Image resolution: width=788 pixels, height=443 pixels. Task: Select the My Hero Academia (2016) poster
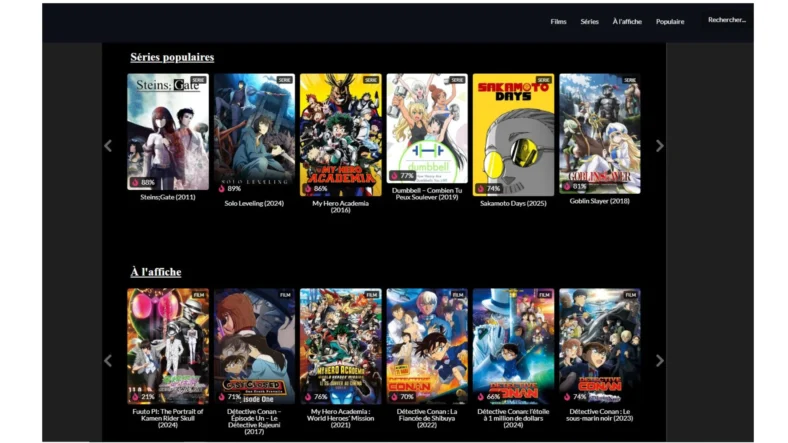(340, 132)
